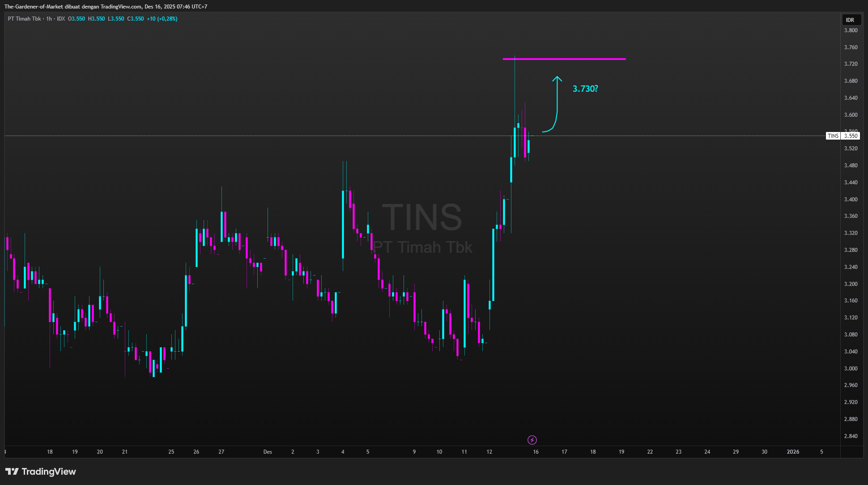868x485 pixels.
Task: Click the +10 (+0,28%) change value
Action: pos(162,19)
